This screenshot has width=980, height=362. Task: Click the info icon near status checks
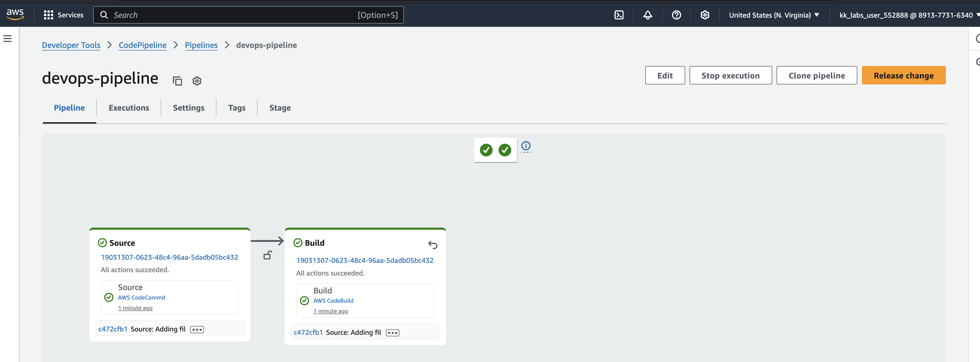point(526,146)
